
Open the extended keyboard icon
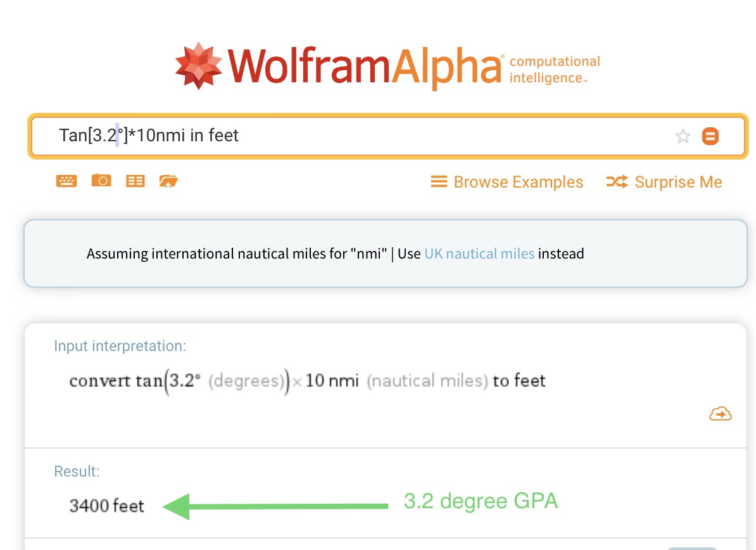(x=66, y=181)
